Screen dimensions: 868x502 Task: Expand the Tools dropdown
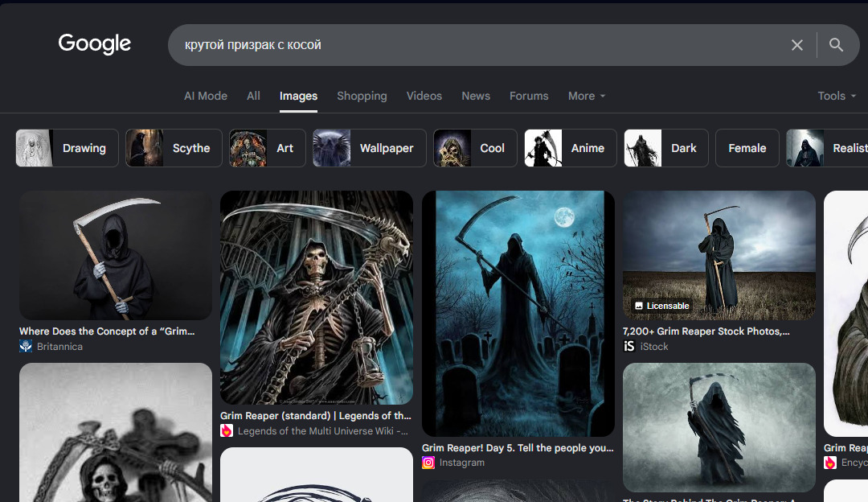[x=837, y=96]
